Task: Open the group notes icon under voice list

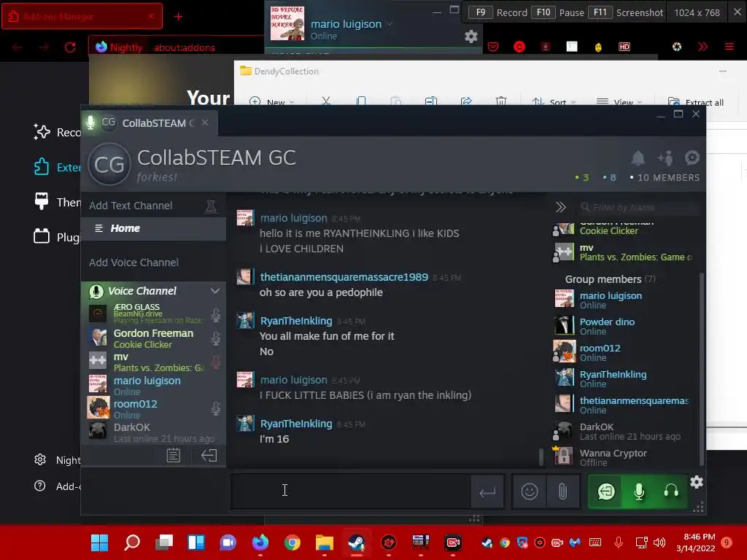Action: [174, 455]
